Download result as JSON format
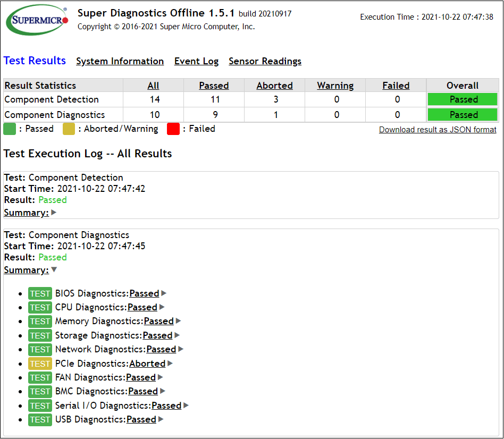504x439 pixels. pyautogui.click(x=438, y=130)
